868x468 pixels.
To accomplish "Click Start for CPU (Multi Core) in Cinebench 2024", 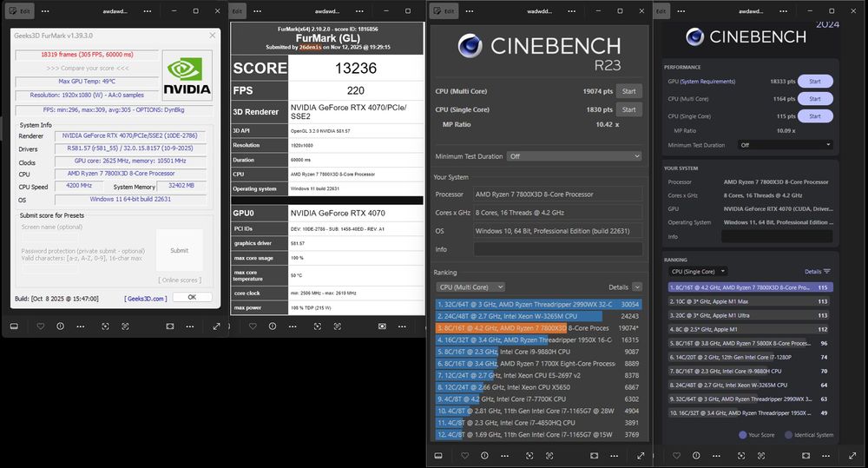I will point(815,99).
